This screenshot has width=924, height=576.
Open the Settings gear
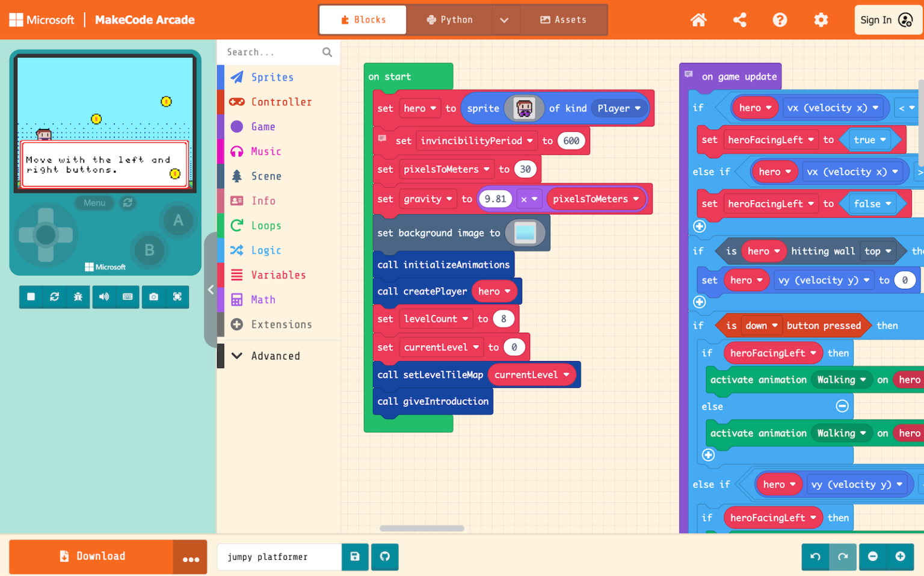point(821,19)
